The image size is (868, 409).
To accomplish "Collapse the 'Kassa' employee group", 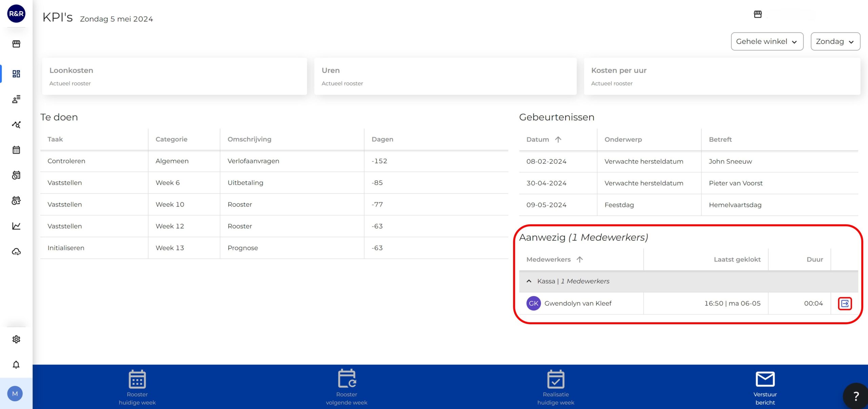I will (529, 281).
